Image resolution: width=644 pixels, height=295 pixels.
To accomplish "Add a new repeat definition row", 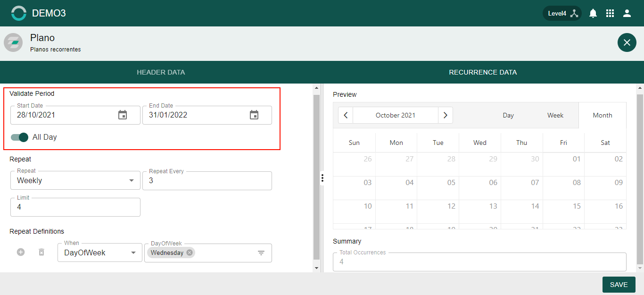I will point(21,253).
